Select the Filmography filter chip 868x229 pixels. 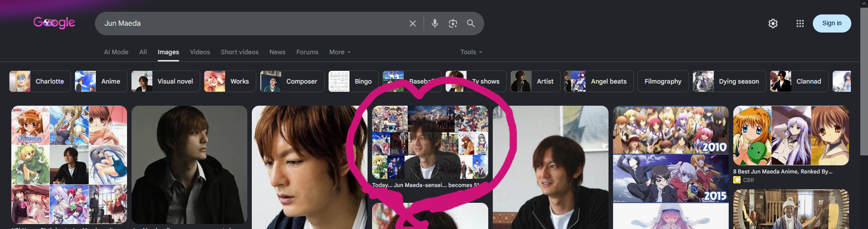tap(663, 81)
